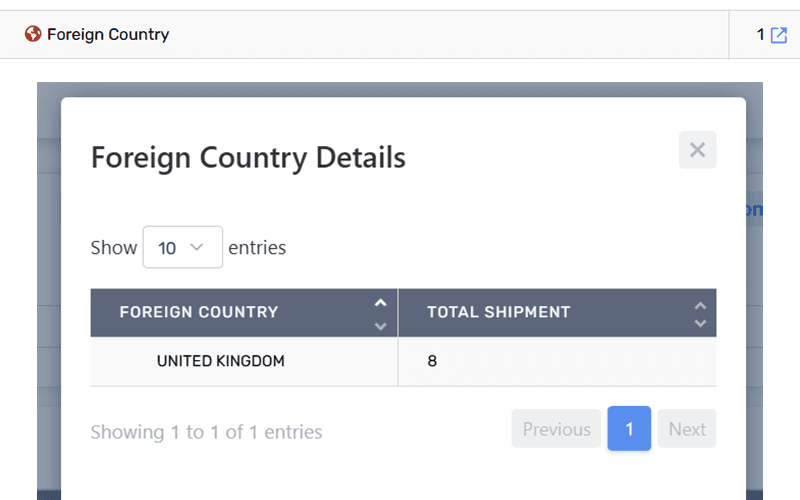Click the shipment value 8 cell
This screenshot has height=500, width=800.
coord(432,361)
